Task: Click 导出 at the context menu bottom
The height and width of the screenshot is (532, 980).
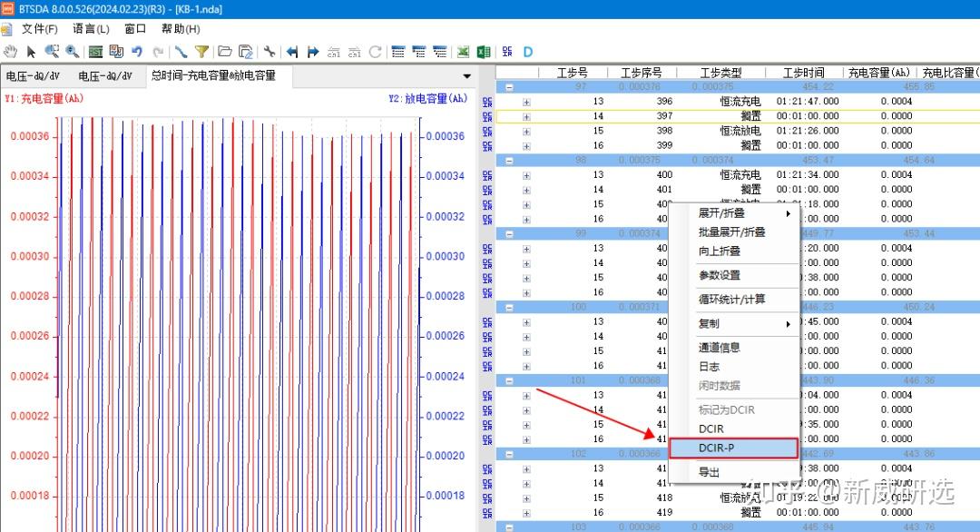Action: click(709, 472)
